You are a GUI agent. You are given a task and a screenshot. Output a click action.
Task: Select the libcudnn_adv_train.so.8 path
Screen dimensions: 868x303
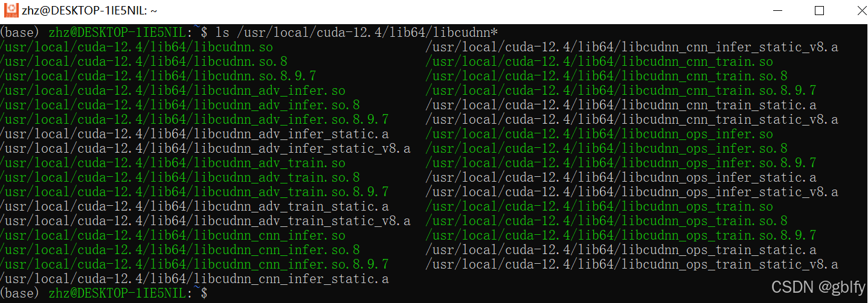(180, 177)
